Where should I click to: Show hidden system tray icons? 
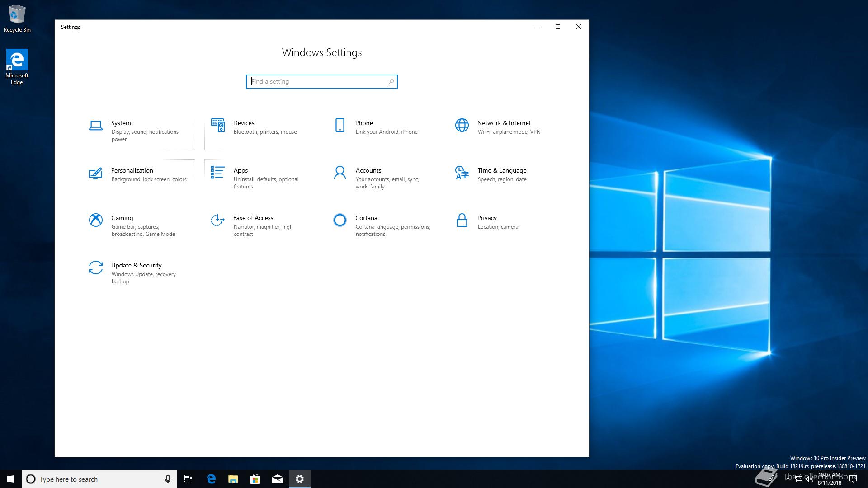(x=788, y=479)
